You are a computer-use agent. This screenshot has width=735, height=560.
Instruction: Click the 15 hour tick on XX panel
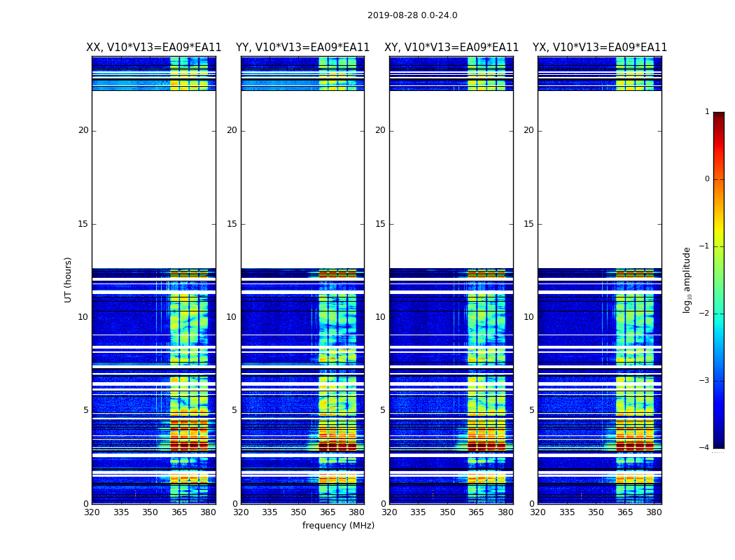[x=83, y=224]
